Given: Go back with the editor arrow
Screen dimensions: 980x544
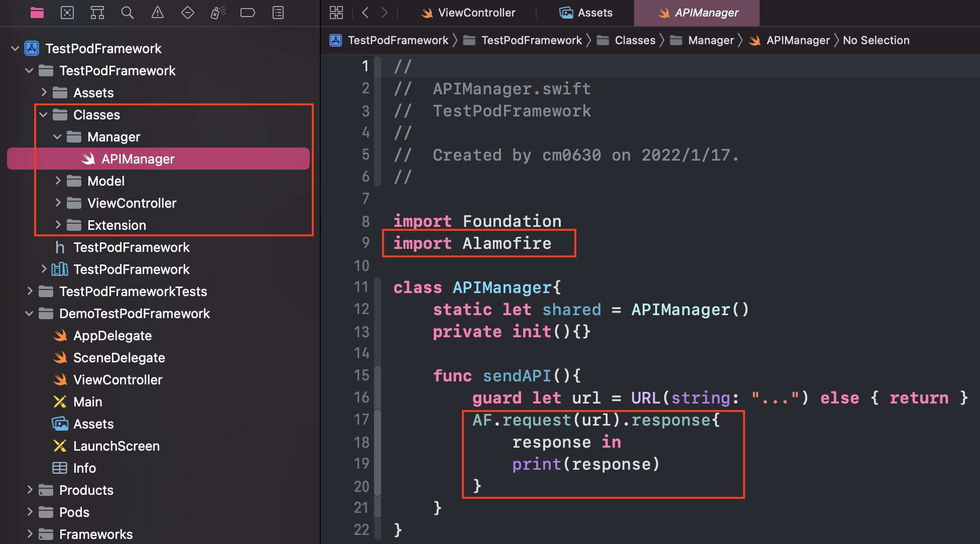Looking at the screenshot, I should point(365,13).
